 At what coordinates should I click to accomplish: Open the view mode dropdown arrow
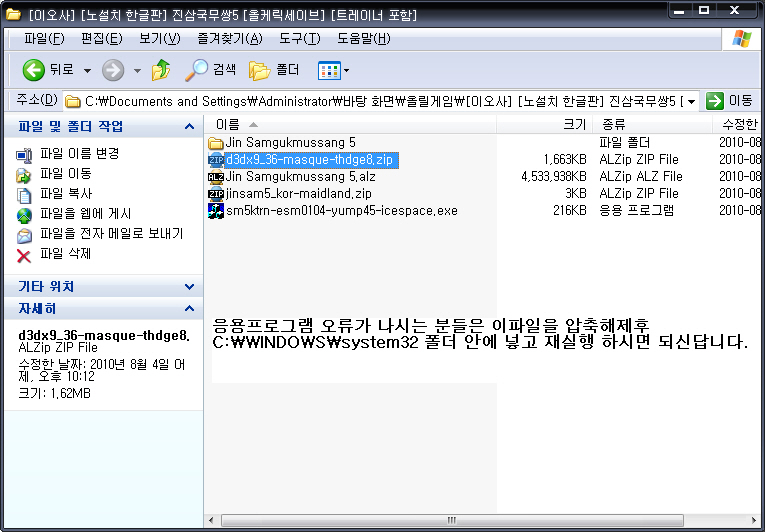[x=346, y=71]
